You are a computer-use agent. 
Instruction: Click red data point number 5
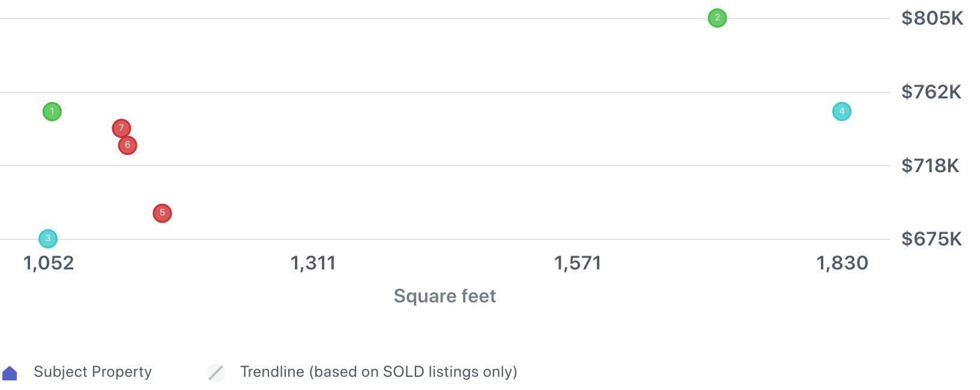pos(162,213)
